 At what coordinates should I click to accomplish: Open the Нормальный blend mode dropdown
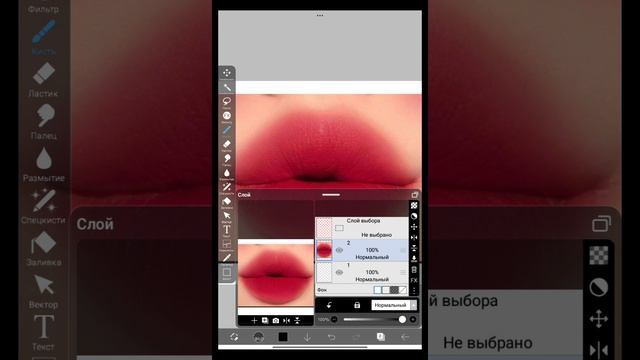tap(394, 305)
